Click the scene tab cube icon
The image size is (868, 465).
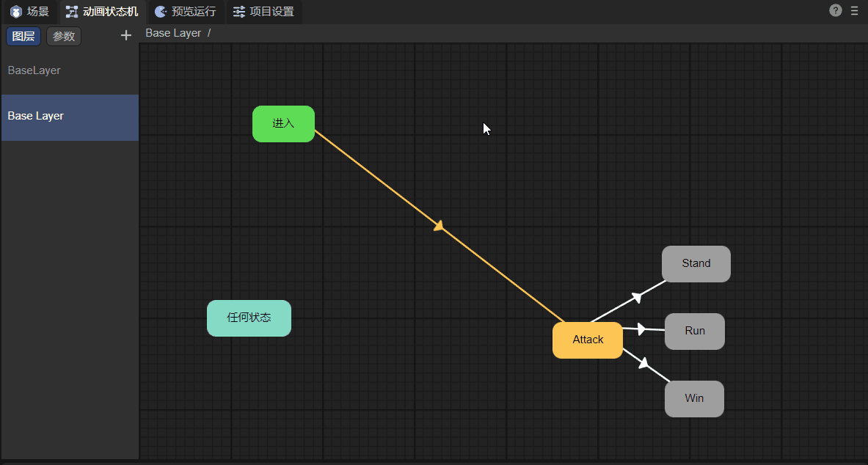(x=16, y=12)
